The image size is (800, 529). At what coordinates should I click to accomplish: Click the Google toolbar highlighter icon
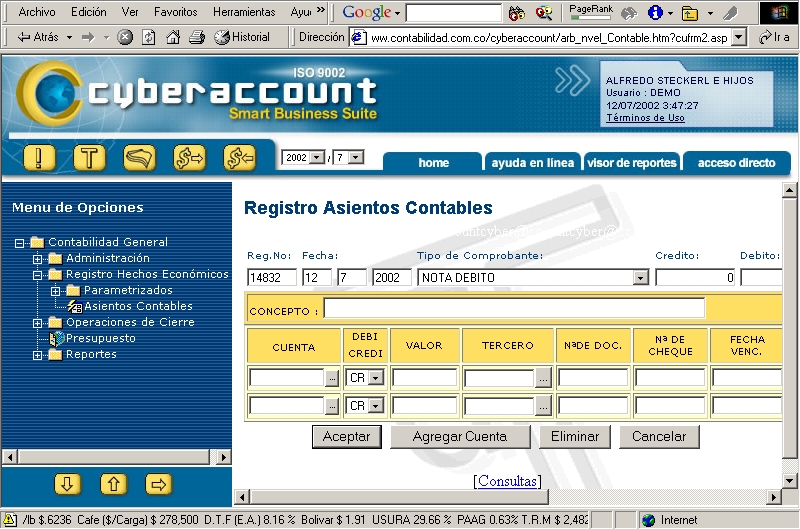(x=731, y=13)
